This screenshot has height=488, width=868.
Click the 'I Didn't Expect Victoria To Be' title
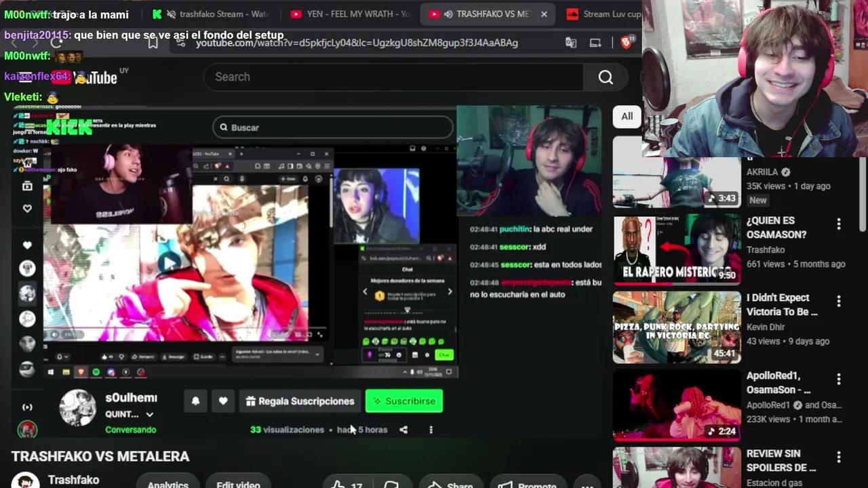click(x=782, y=304)
